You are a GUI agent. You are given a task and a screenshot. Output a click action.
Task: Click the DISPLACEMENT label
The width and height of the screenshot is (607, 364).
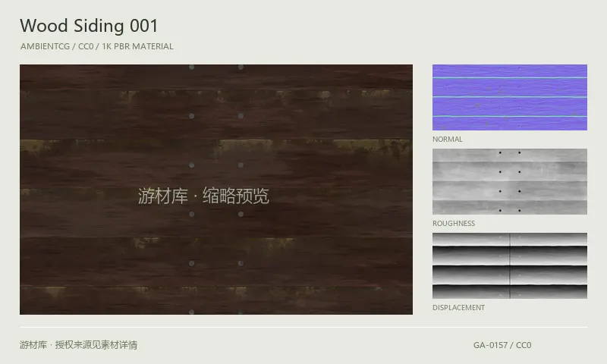[458, 308]
